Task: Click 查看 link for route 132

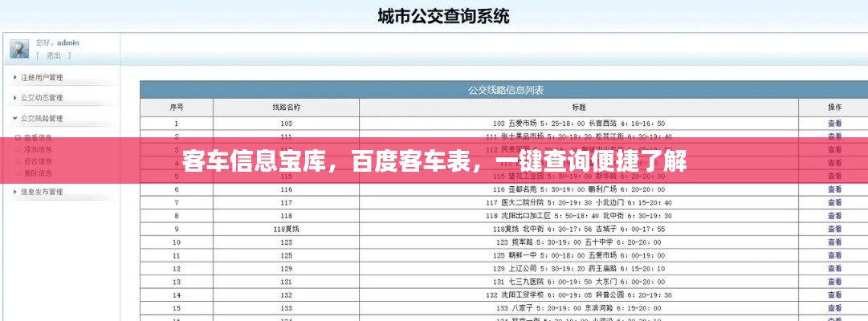Action: point(835,295)
